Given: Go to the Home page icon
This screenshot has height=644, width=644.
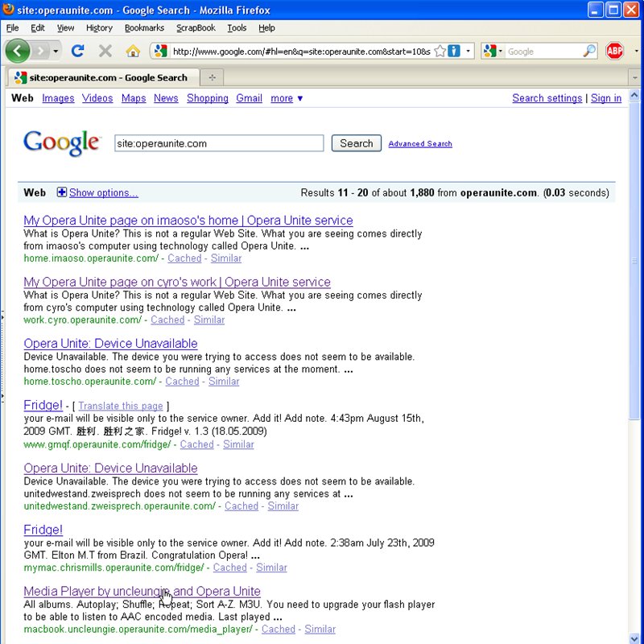Looking at the screenshot, I should (133, 51).
